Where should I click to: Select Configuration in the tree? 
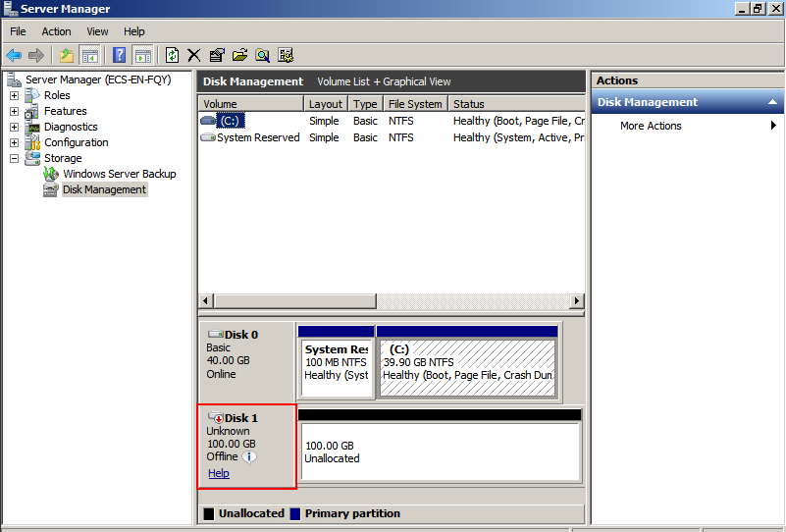(x=77, y=142)
